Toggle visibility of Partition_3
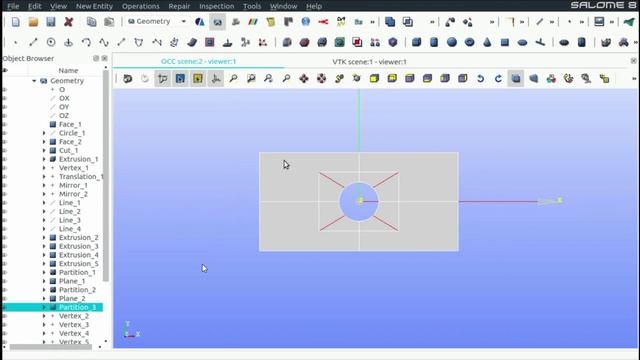640x360 pixels. click(x=5, y=307)
